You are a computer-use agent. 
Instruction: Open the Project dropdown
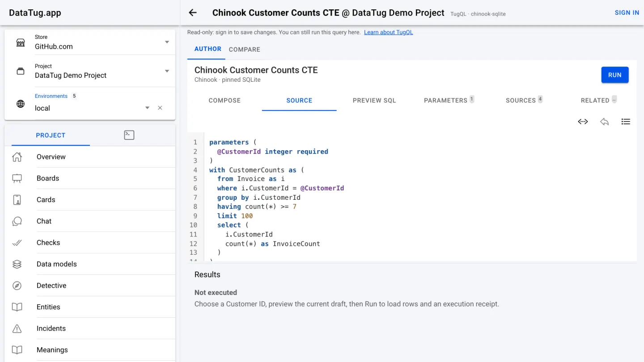click(x=167, y=71)
